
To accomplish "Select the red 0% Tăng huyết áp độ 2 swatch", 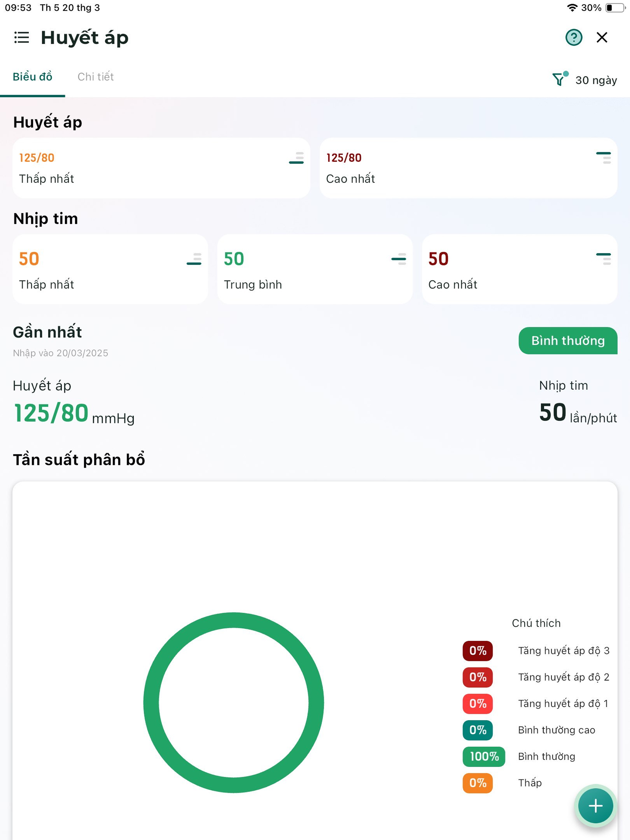I will point(478,677).
